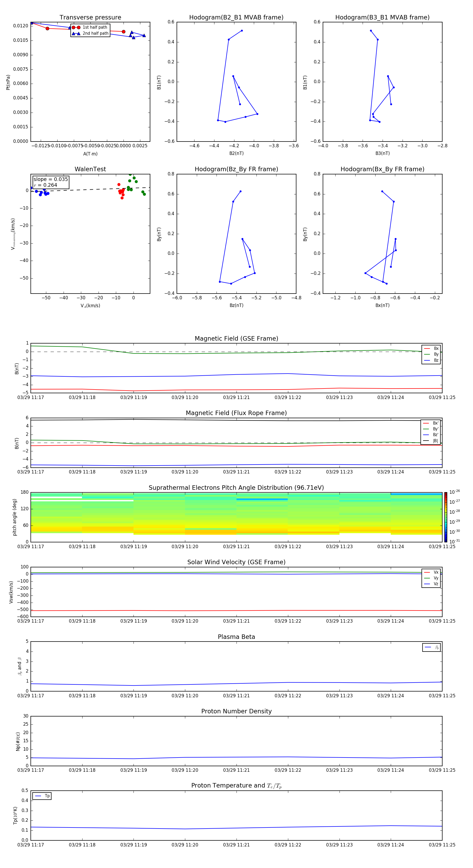The width and height of the screenshot is (473, 868).
Task: Click the Tp legend in temperature plot
Action: click(42, 796)
